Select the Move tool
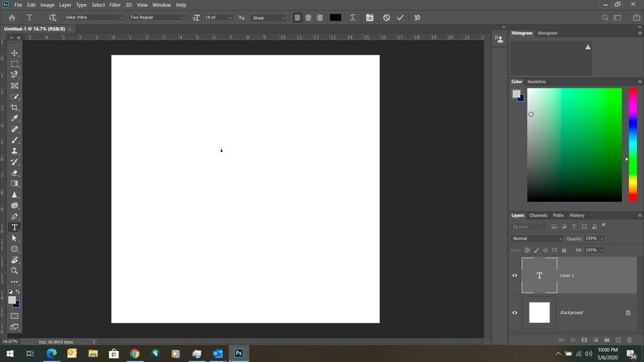Viewport: 644px width, 362px height. pyautogui.click(x=14, y=53)
